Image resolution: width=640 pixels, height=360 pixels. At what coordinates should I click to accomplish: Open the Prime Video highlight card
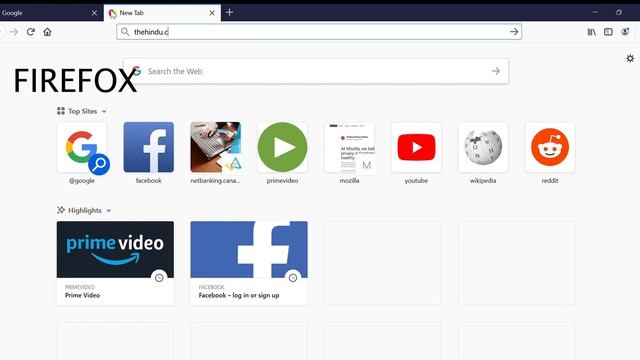pyautogui.click(x=115, y=263)
